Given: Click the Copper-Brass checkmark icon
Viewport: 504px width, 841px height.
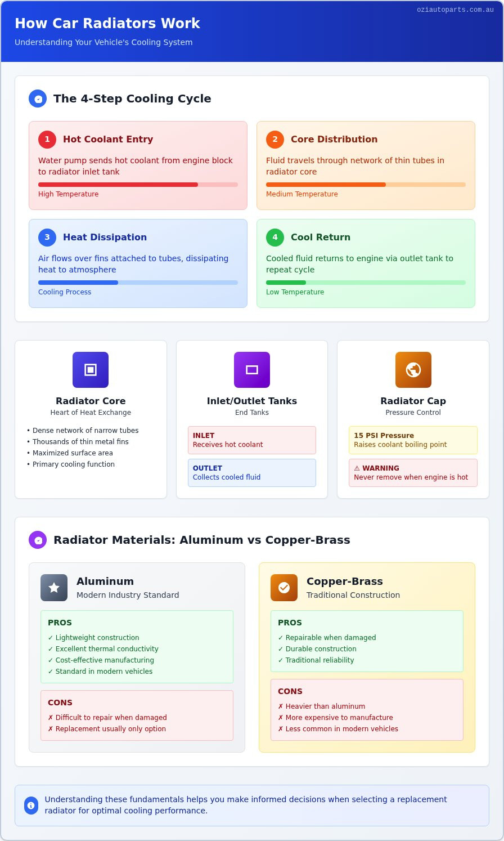Looking at the screenshot, I should 284,588.
